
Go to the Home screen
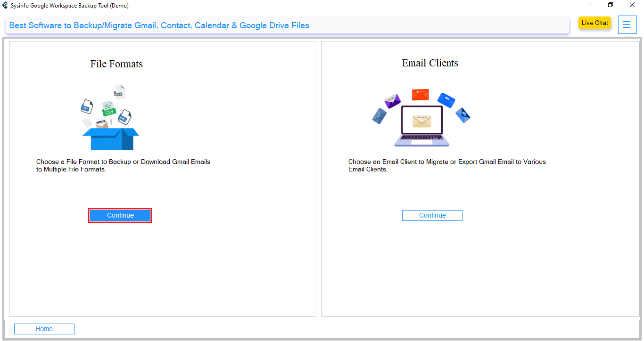click(x=44, y=329)
